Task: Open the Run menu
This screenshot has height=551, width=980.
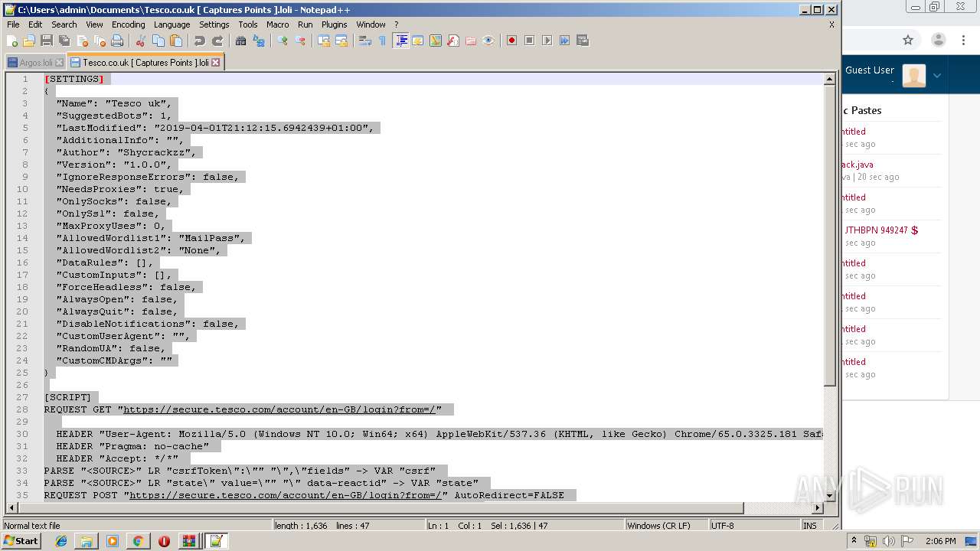Action: tap(305, 24)
